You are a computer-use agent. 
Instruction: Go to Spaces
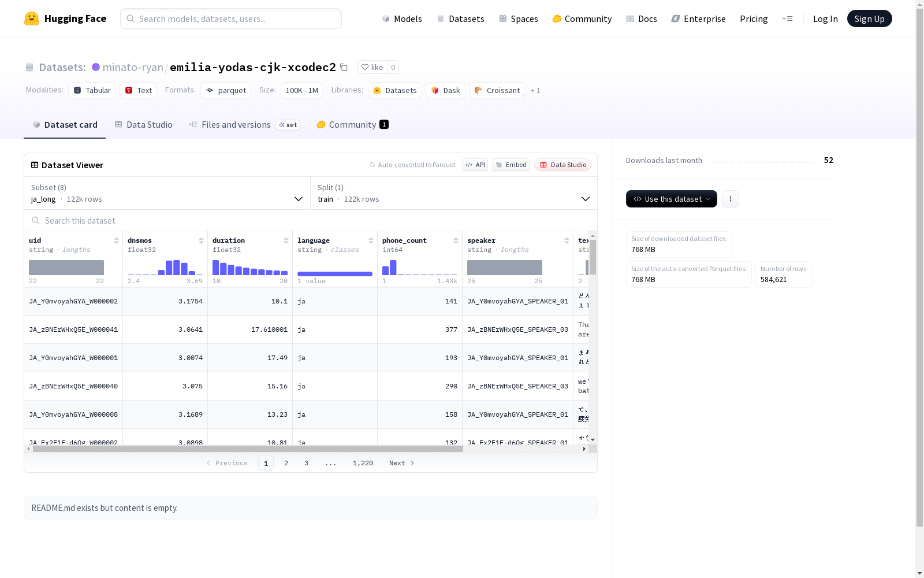click(x=519, y=18)
